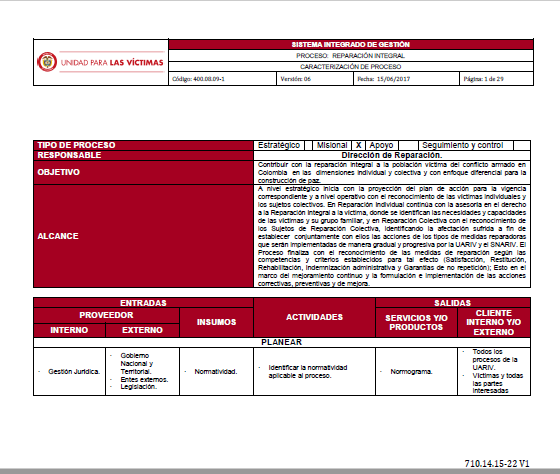This screenshot has width=560, height=474.
Task: Click 'Página: 1 de 29' cell
Action: 496,79
